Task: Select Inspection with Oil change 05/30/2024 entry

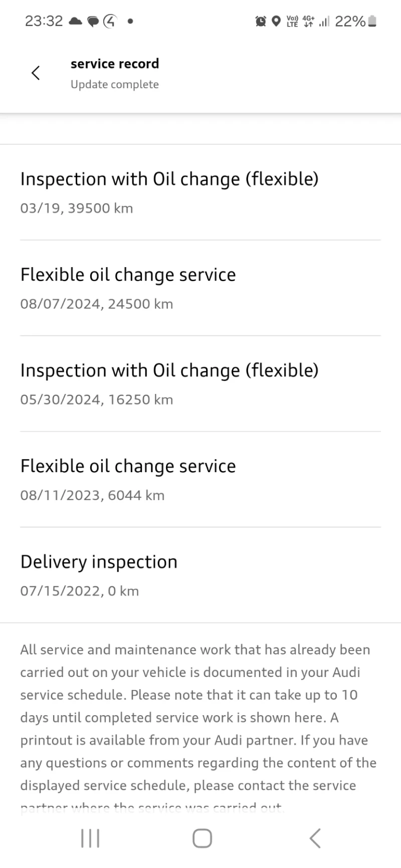Action: (169, 383)
